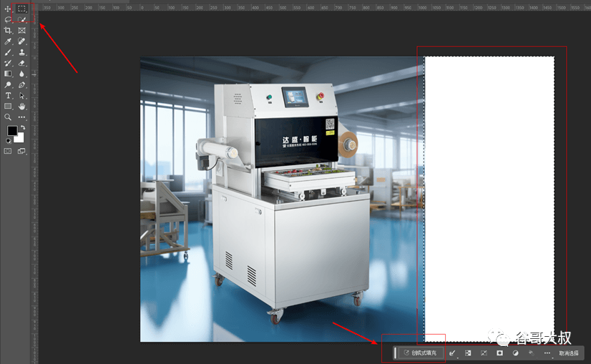Select the Hand tool
591x364 pixels.
pos(22,107)
